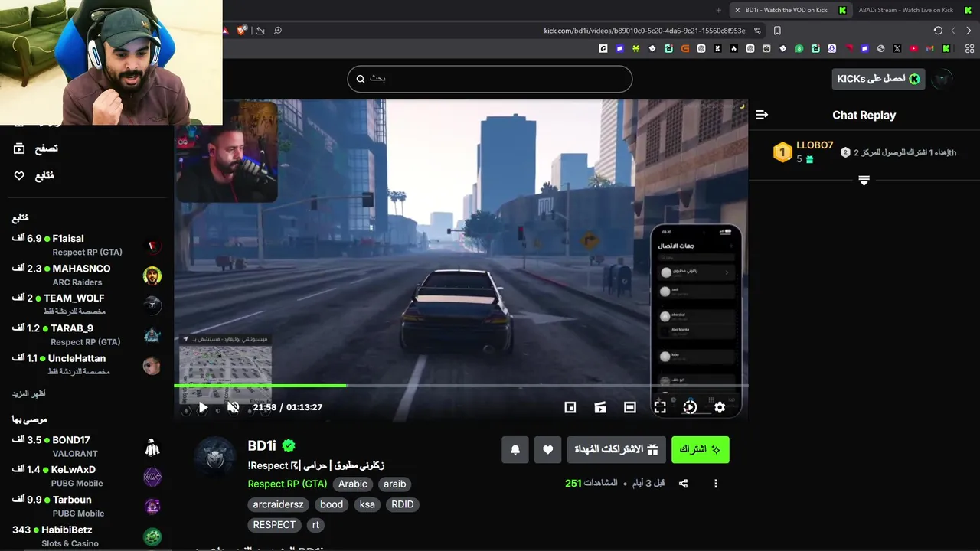This screenshot has width=980, height=551.
Task: Open KeLwAxD recommended channel
Action: tap(87, 476)
